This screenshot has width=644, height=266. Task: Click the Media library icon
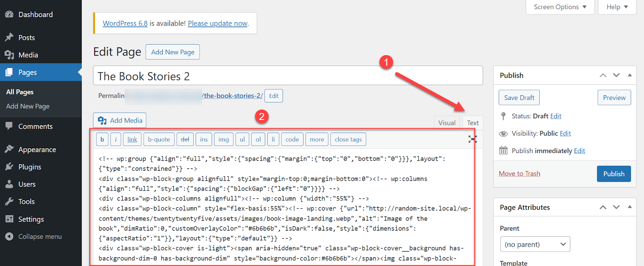tap(9, 55)
